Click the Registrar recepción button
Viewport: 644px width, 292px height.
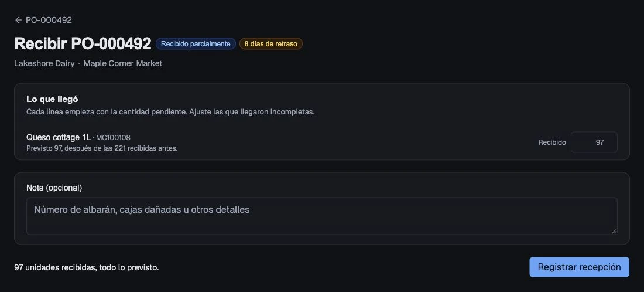point(579,267)
